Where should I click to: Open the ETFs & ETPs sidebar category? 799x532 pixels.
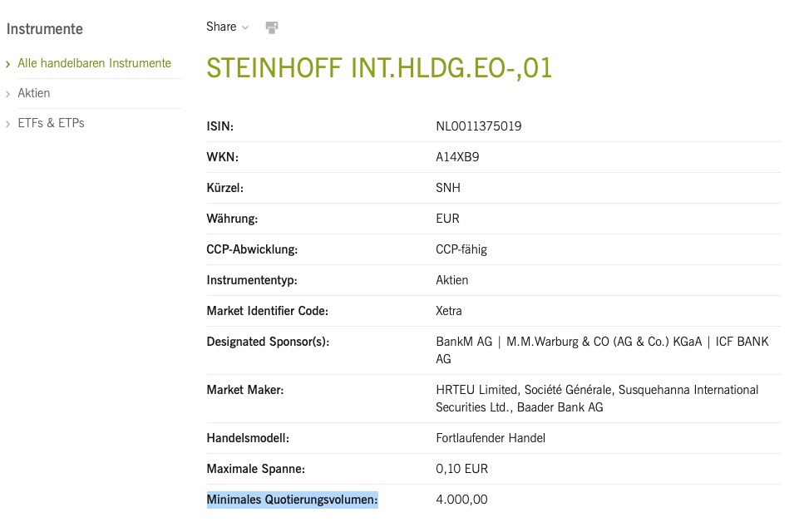[x=52, y=123]
